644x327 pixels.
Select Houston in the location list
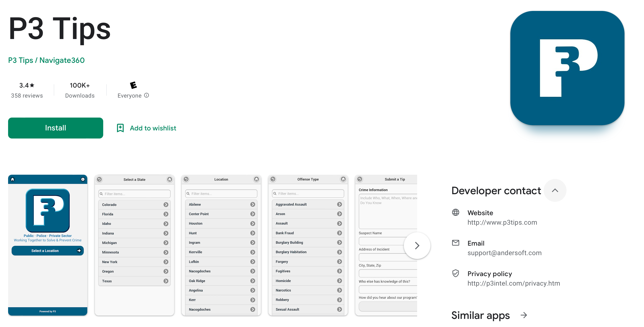tap(221, 223)
